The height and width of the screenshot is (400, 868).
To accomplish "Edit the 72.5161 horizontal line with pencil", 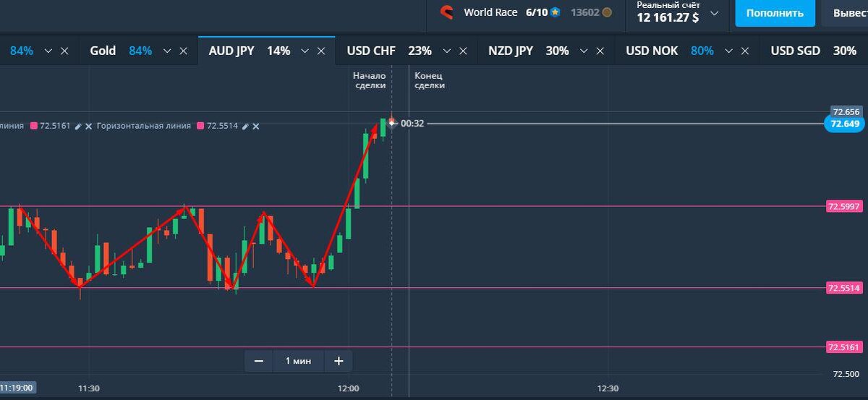I will point(79,126).
